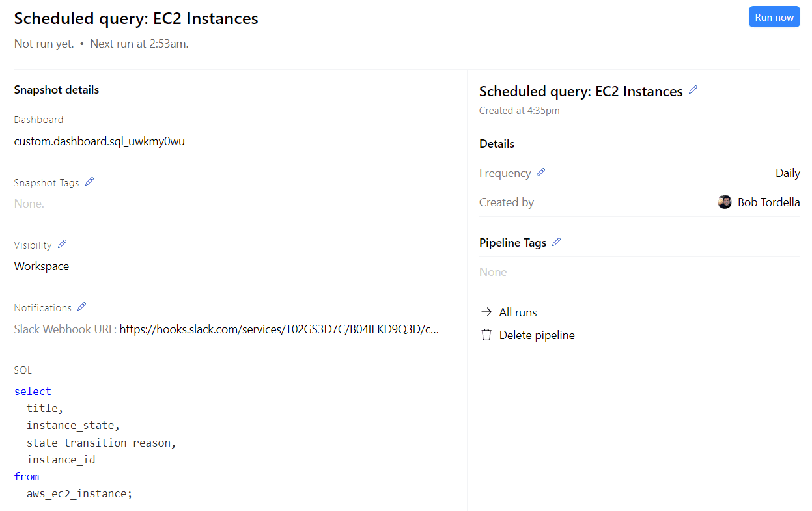Click the arrow icon beside All runs
The height and width of the screenshot is (511, 812).
[486, 312]
